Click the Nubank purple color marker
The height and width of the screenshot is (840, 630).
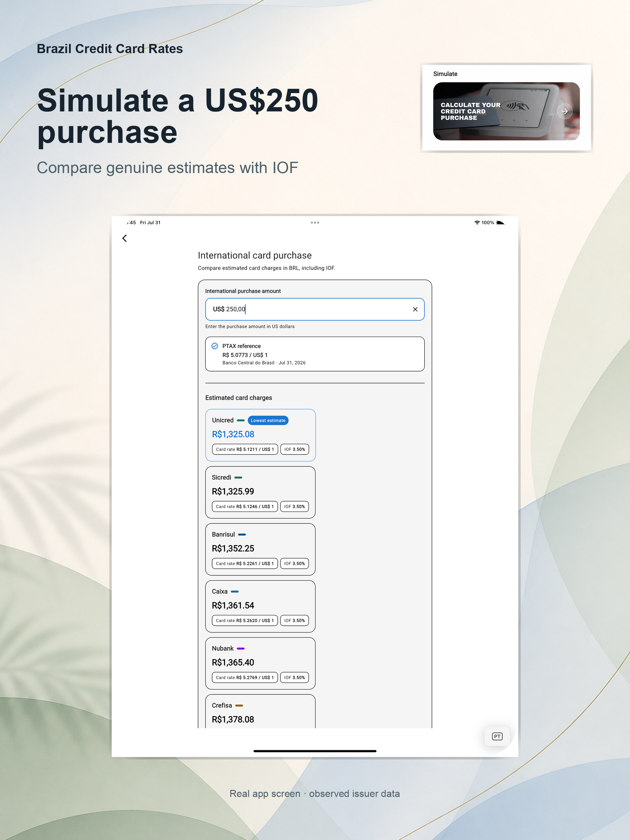[241, 648]
